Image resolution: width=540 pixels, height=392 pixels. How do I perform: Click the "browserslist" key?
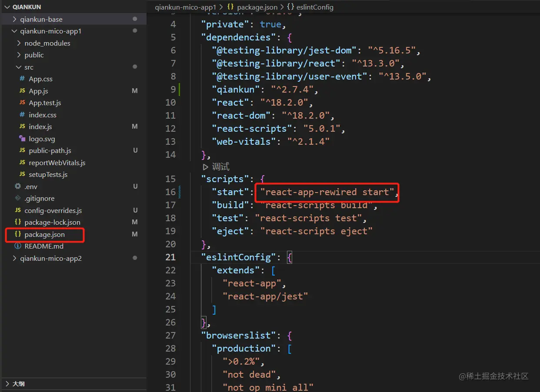238,336
